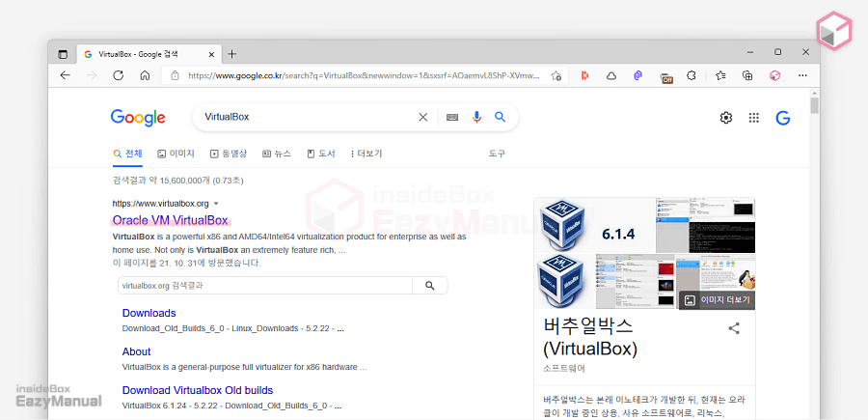Clear the Google search box text

tap(423, 117)
